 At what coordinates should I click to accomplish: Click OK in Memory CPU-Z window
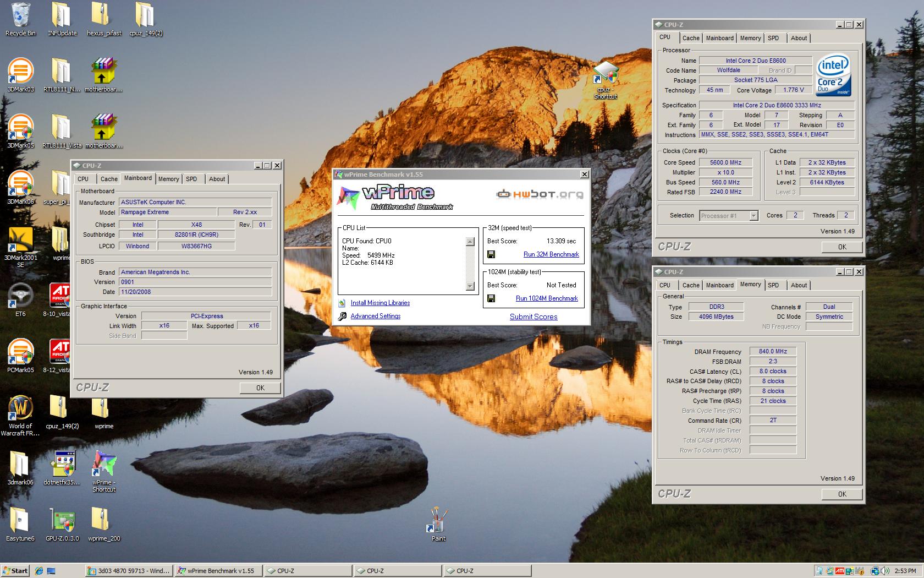coord(842,494)
